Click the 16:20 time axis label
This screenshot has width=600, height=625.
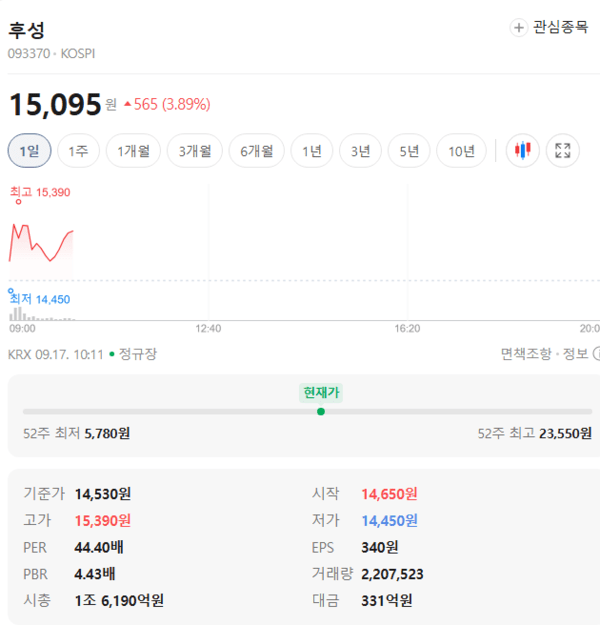[x=407, y=328]
